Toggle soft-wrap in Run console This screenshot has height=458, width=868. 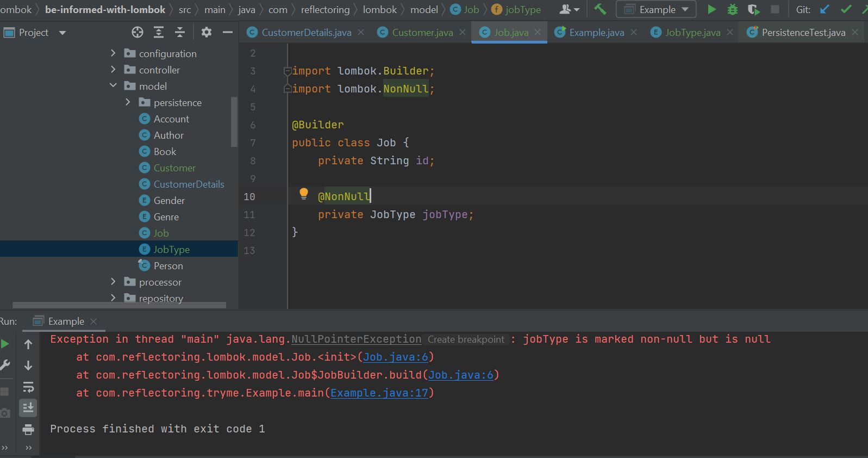pyautogui.click(x=28, y=387)
